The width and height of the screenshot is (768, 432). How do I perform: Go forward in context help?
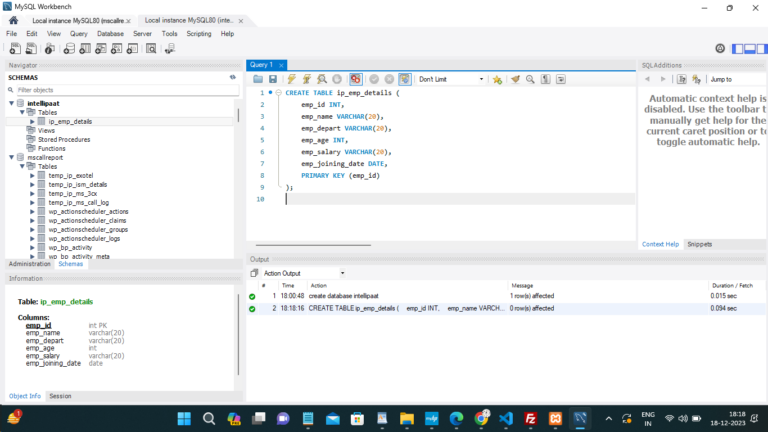[x=663, y=79]
